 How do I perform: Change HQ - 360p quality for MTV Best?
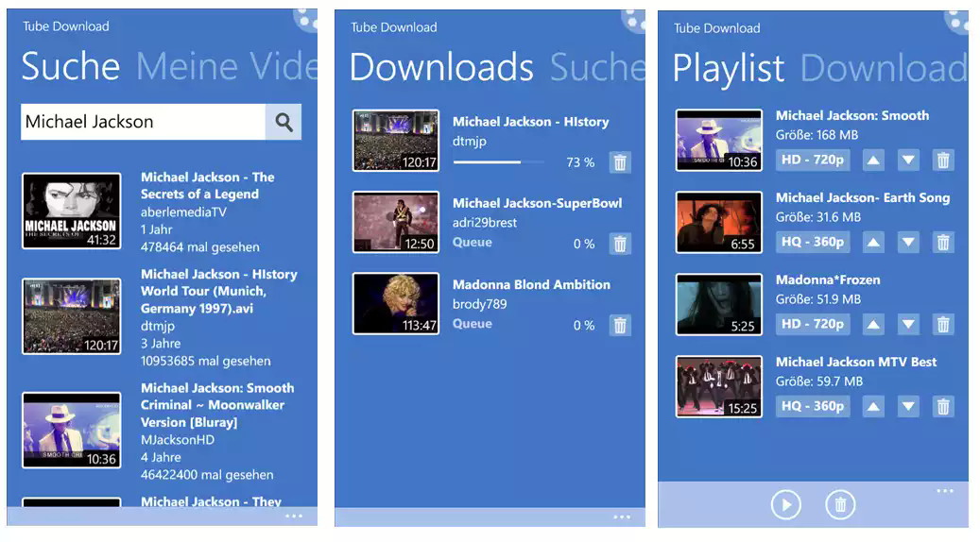[x=813, y=406]
